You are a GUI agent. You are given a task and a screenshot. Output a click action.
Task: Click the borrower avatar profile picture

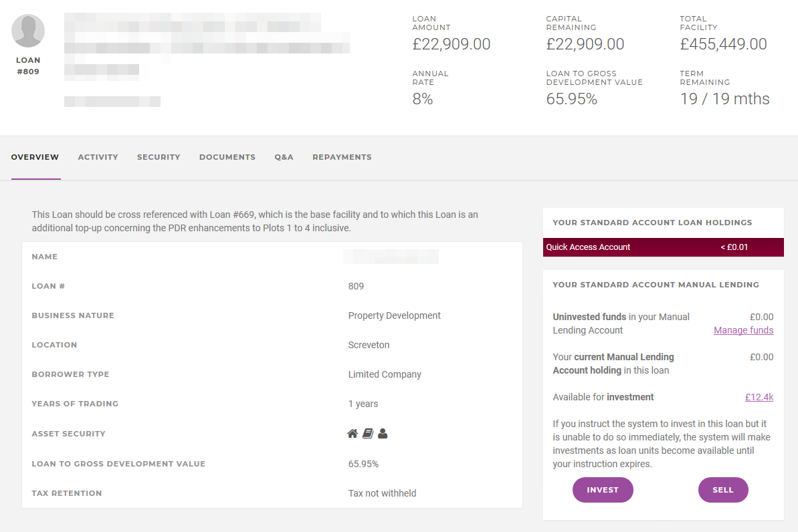(28, 31)
